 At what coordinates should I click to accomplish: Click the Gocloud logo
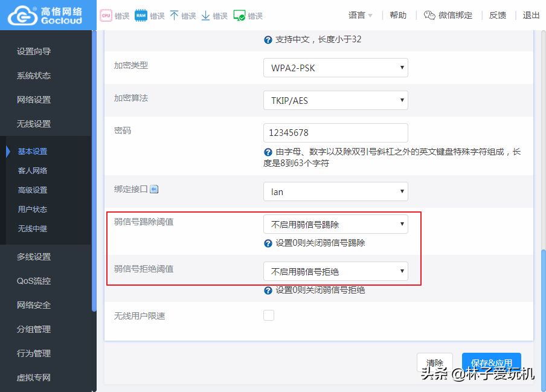tap(45, 15)
